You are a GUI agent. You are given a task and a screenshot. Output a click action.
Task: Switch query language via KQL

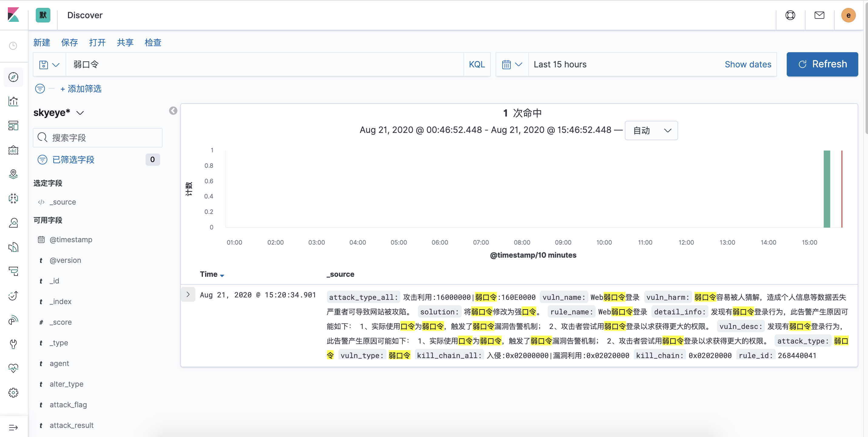(x=476, y=64)
